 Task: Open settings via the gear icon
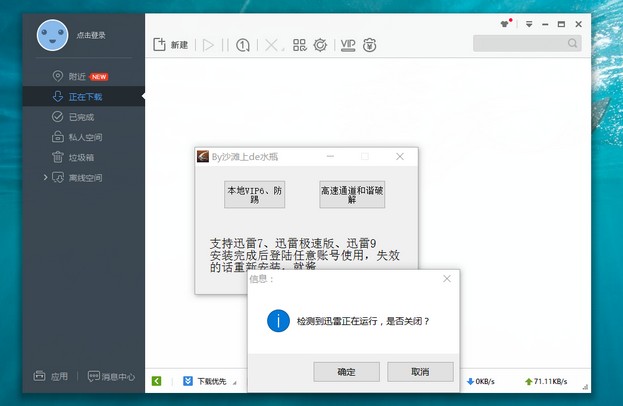(320, 45)
